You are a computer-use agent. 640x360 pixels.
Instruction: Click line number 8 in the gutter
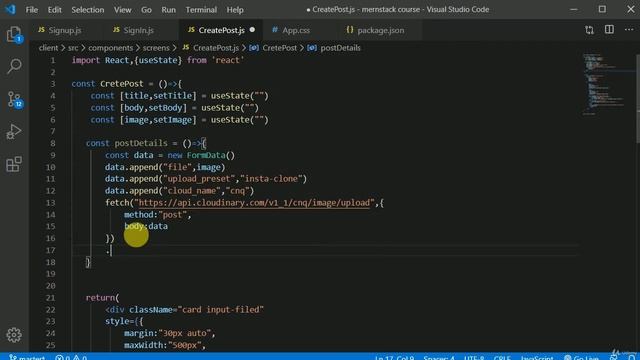pos(53,143)
